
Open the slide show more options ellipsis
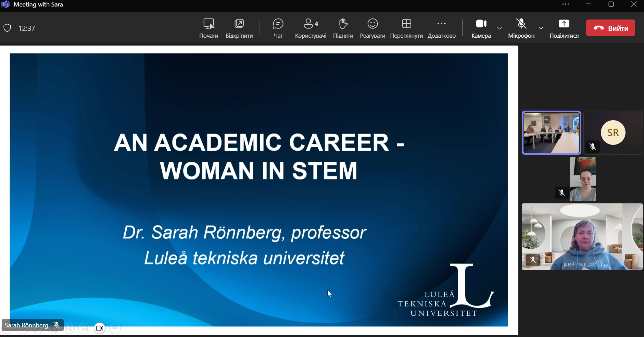(x=115, y=328)
